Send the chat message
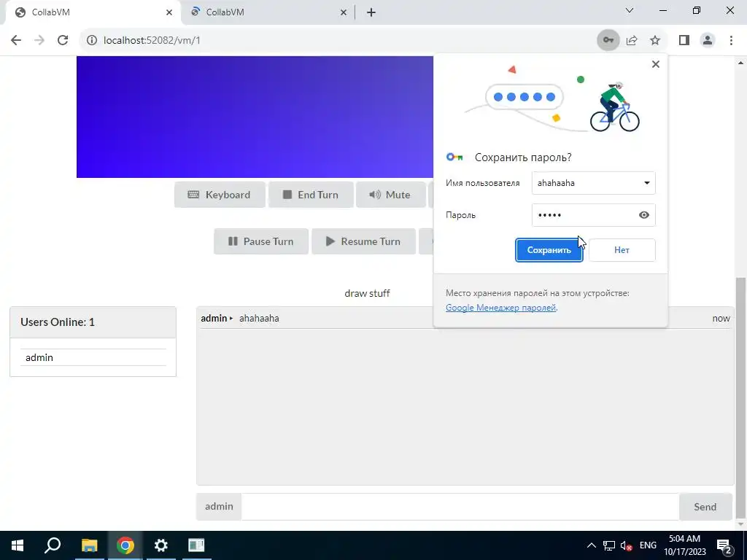Screen dimensions: 747x560 (705, 507)
